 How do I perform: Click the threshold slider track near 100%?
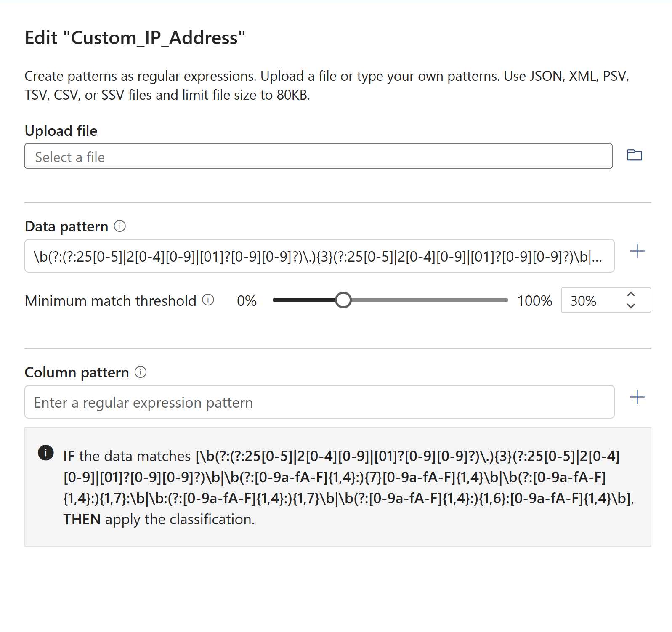[497, 300]
